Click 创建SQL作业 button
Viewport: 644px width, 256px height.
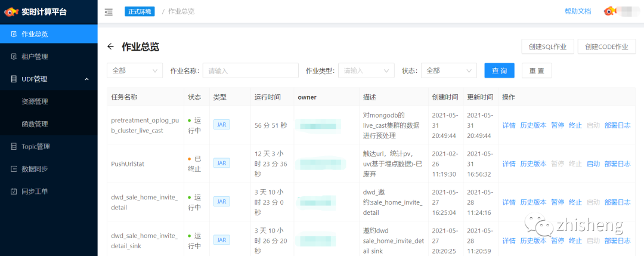[547, 47]
